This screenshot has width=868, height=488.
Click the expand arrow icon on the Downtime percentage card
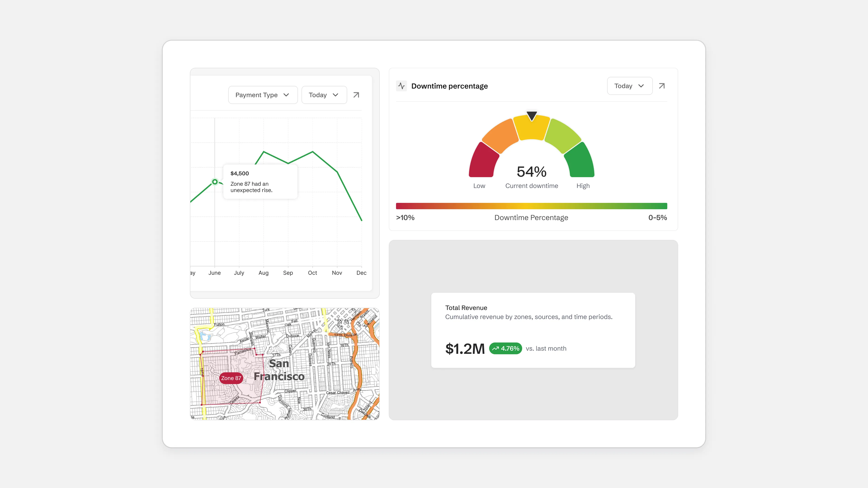662,86
